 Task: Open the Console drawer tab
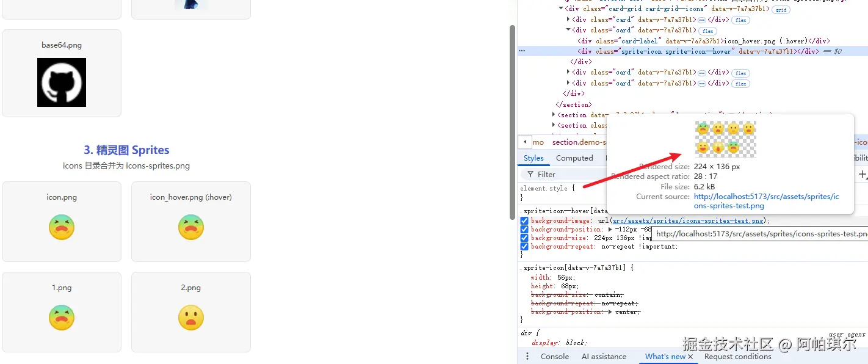[x=555, y=357]
